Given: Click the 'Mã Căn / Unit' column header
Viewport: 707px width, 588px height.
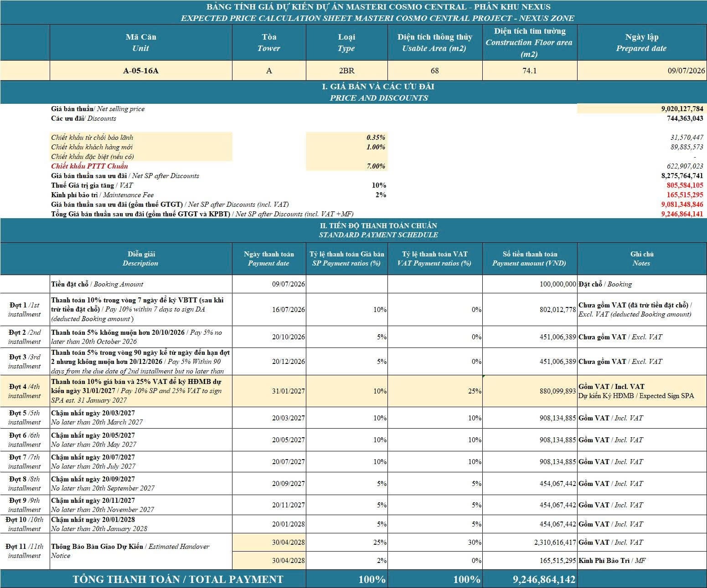Looking at the screenshot, I should click(141, 42).
